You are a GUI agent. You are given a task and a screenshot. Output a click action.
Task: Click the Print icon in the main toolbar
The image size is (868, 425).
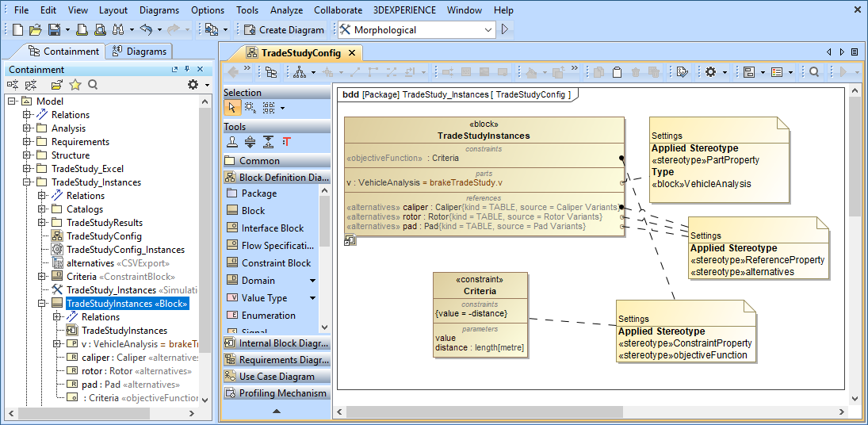point(100,30)
